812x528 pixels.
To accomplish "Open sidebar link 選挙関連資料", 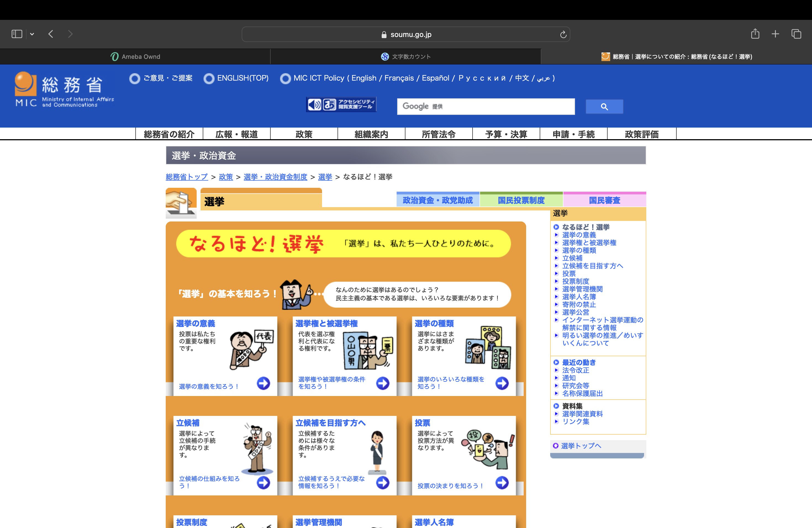I will [582, 414].
